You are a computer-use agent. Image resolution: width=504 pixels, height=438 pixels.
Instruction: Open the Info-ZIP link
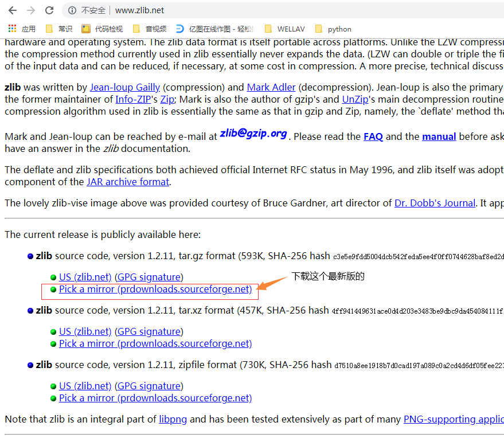click(133, 99)
